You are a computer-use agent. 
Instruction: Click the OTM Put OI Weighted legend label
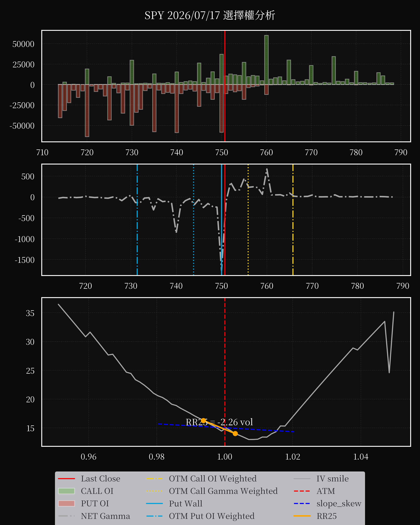click(x=212, y=516)
